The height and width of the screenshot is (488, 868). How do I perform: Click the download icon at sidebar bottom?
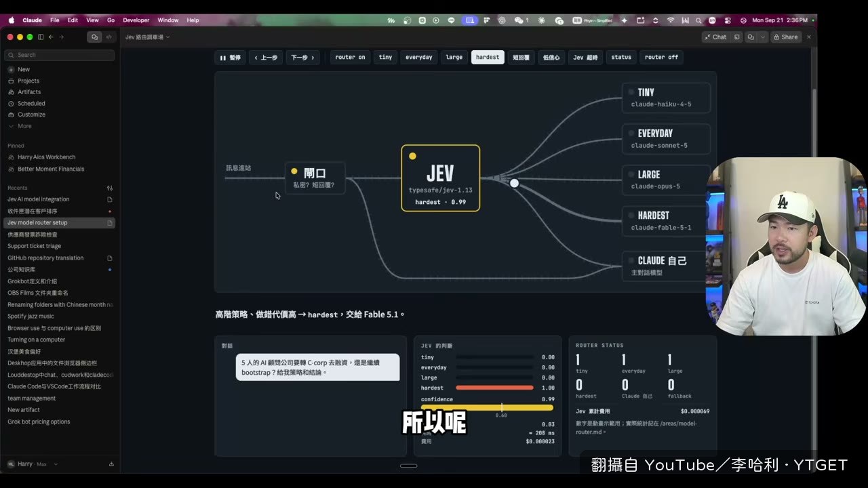[x=111, y=464]
